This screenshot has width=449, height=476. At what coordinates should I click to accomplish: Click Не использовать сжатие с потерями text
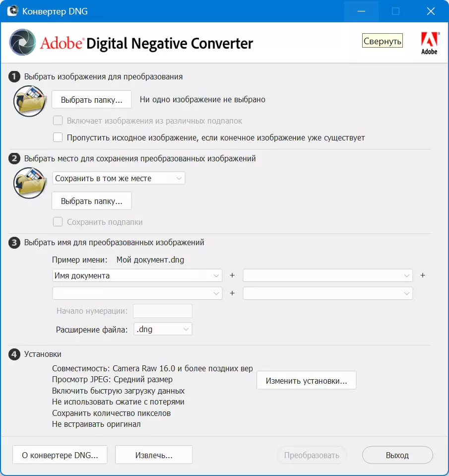click(118, 402)
